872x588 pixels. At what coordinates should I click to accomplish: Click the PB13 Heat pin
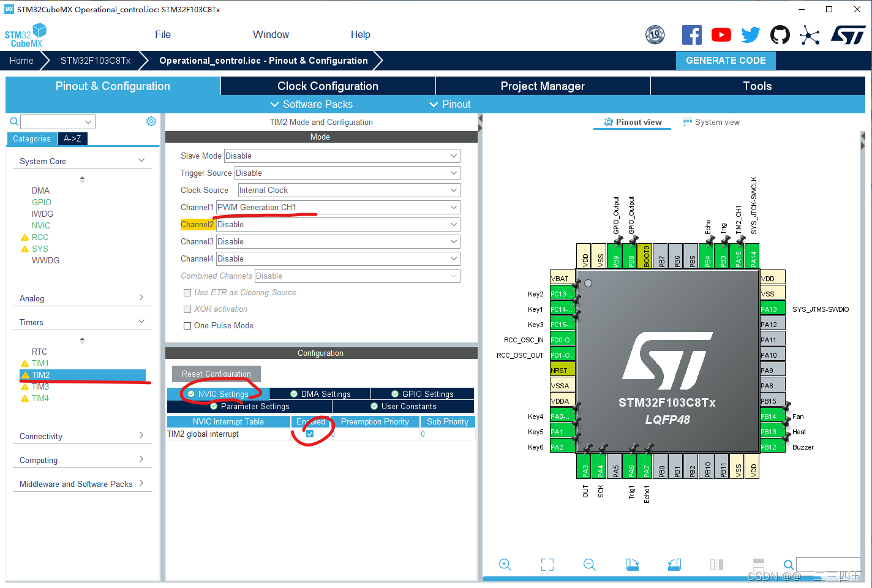pyautogui.click(x=772, y=432)
